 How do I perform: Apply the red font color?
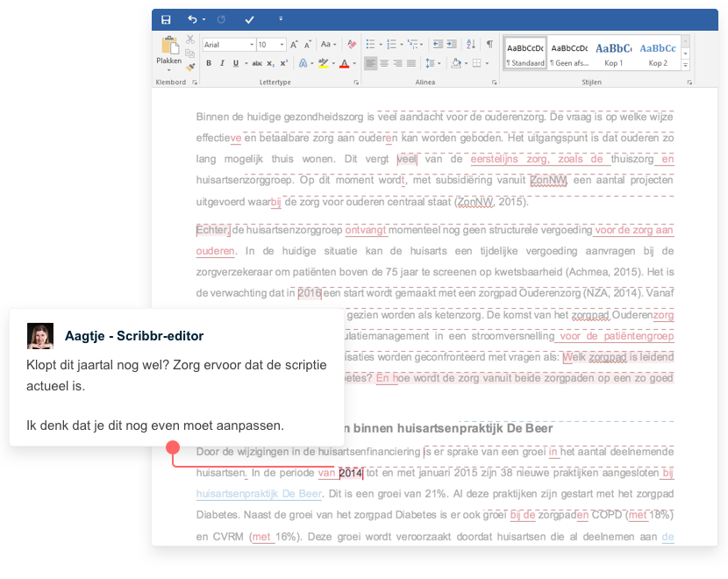tap(344, 64)
